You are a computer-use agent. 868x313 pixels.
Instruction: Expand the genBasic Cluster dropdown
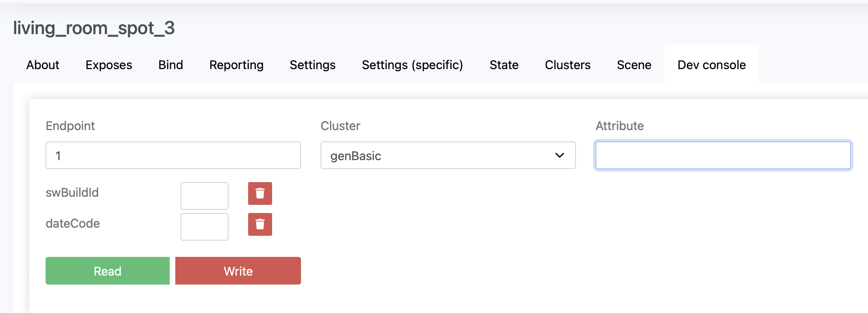(x=448, y=155)
